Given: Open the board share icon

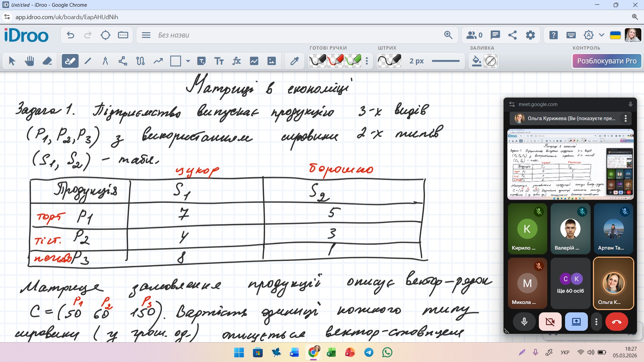Looking at the screenshot, I should (x=513, y=35).
